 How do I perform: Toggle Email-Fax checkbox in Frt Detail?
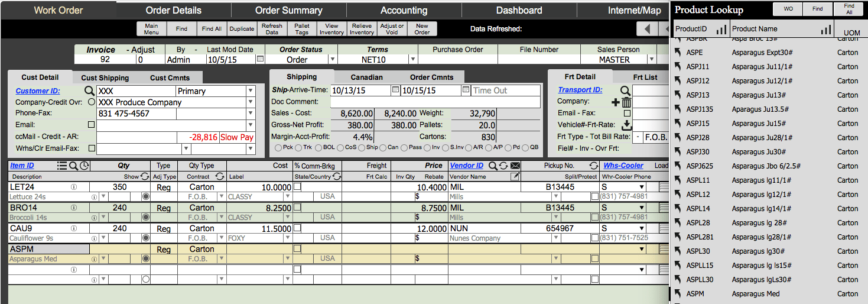pyautogui.click(x=627, y=113)
